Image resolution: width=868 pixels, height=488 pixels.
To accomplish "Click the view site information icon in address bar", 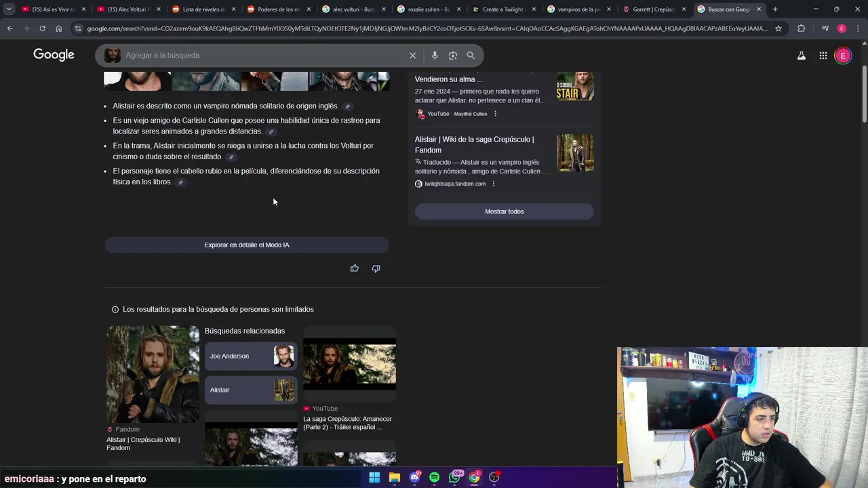I will pyautogui.click(x=79, y=28).
